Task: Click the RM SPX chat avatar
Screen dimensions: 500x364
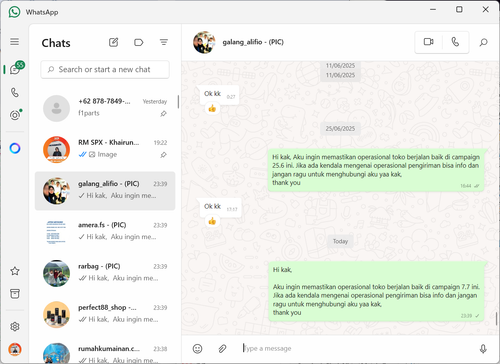Action: pyautogui.click(x=56, y=149)
